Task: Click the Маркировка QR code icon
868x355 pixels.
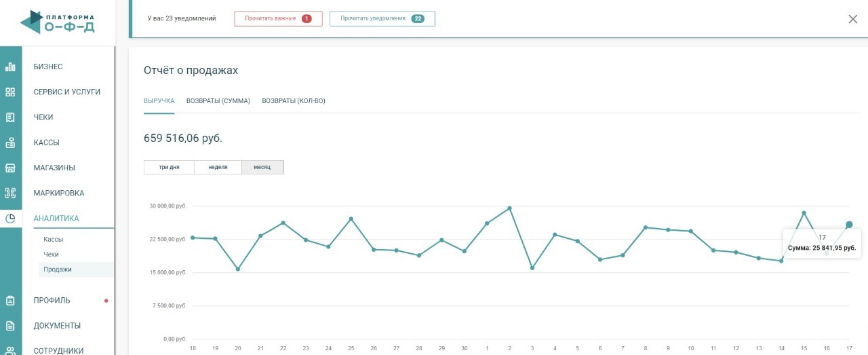Action: [x=10, y=193]
